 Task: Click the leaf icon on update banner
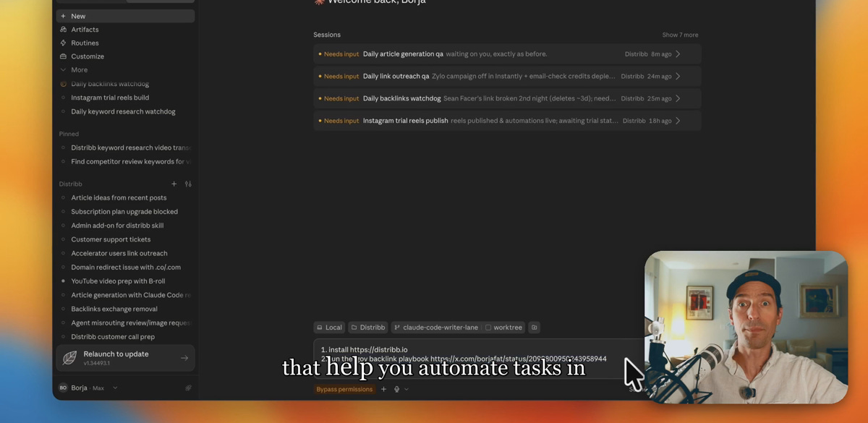pos(70,358)
